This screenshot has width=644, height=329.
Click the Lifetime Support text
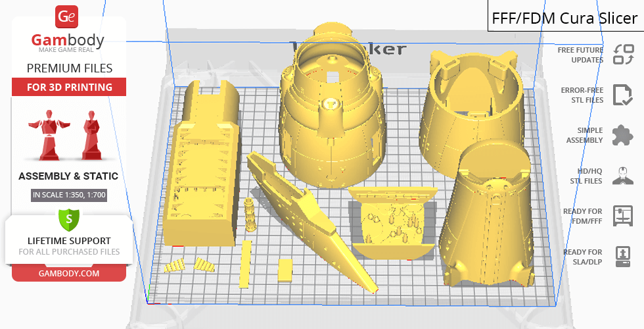[68, 241]
